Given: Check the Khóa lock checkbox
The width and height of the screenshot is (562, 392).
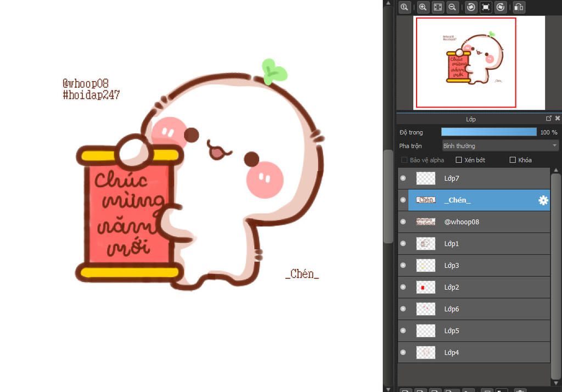Looking at the screenshot, I should click(x=513, y=160).
